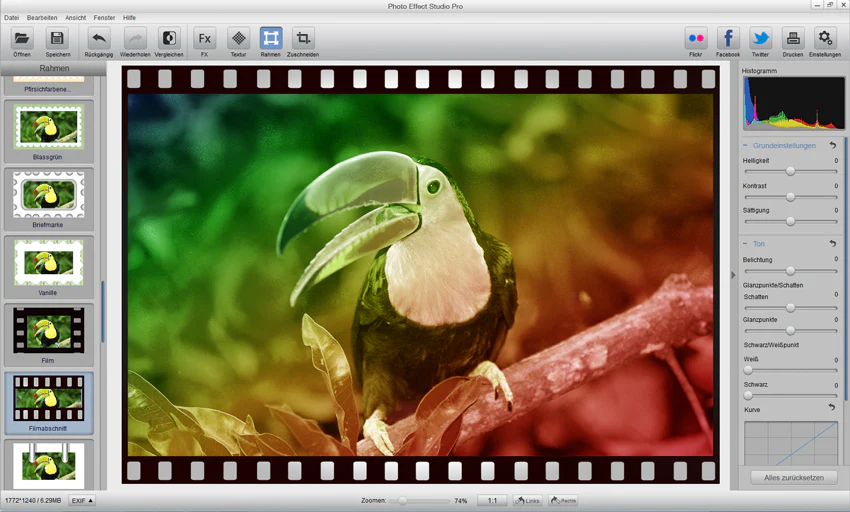Compare before and after with Vergleichen

169,39
